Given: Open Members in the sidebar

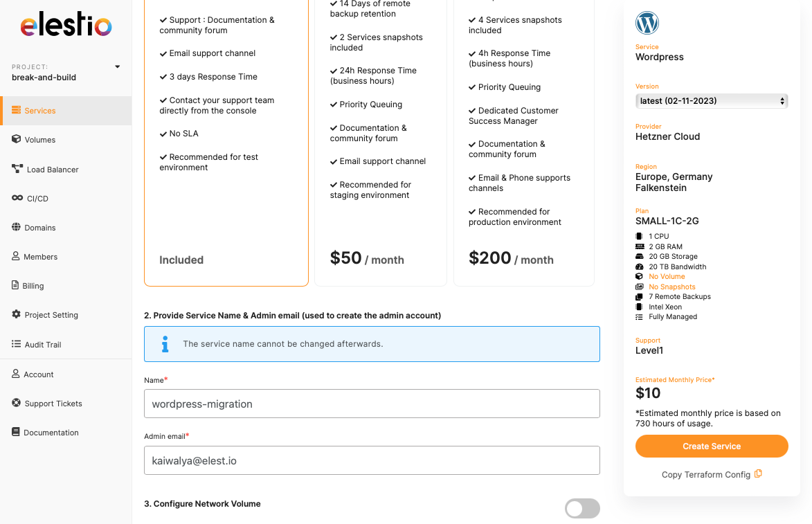Looking at the screenshot, I should (x=40, y=257).
